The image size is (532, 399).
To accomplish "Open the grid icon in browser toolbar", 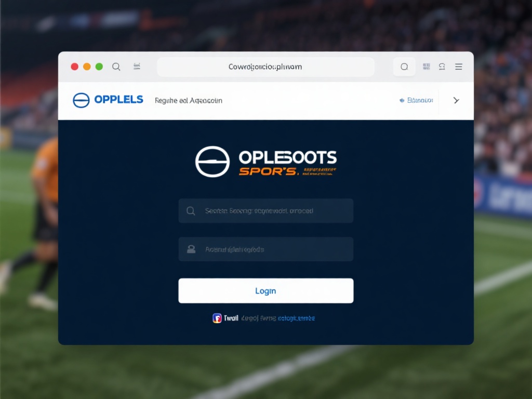I will 427,66.
